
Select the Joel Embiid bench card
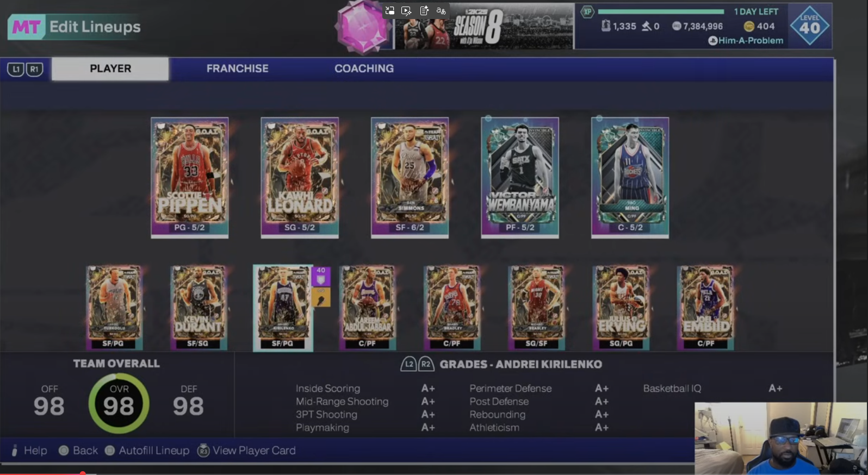click(x=706, y=308)
